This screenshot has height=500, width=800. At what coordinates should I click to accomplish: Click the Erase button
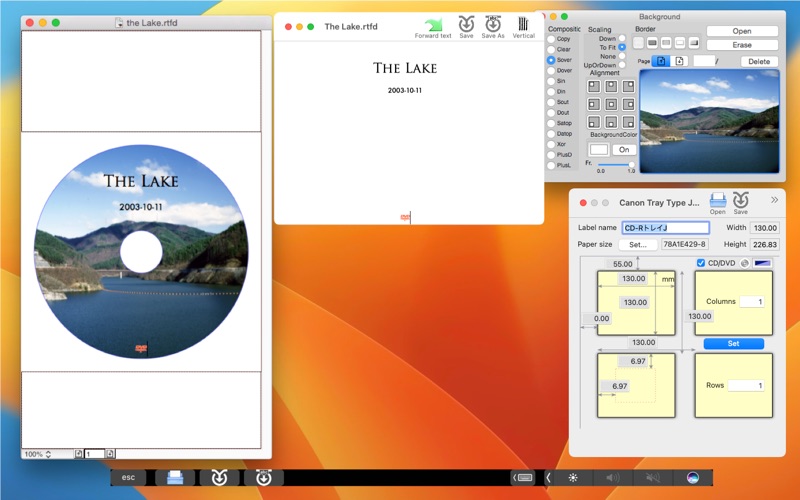[742, 45]
